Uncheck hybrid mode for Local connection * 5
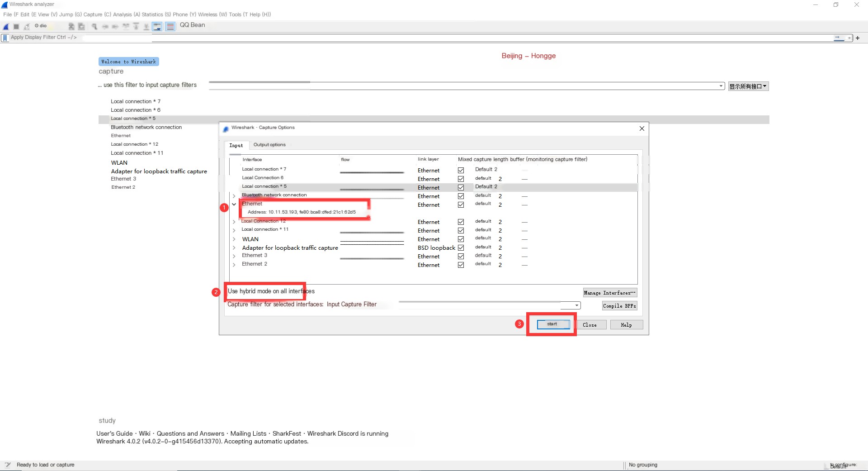Image resolution: width=868 pixels, height=471 pixels. (x=461, y=187)
